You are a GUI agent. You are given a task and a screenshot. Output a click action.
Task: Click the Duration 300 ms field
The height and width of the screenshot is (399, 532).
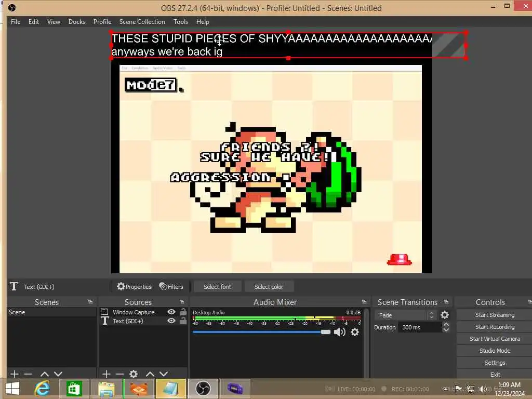(421, 327)
